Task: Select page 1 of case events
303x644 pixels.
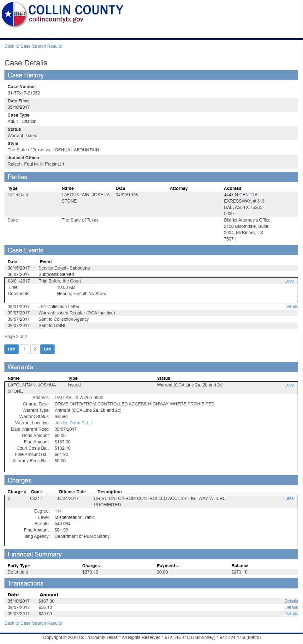Action: point(24,349)
